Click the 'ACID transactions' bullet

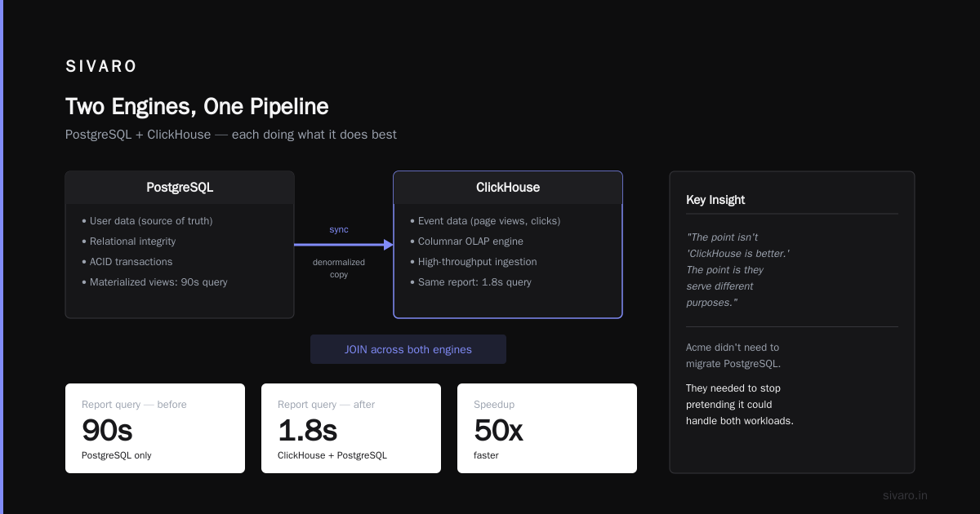click(127, 262)
